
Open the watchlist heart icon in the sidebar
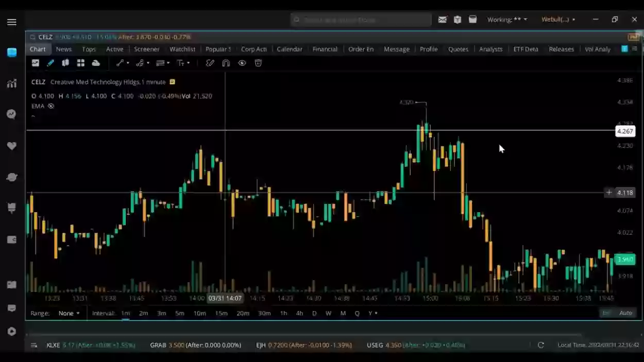click(x=11, y=146)
